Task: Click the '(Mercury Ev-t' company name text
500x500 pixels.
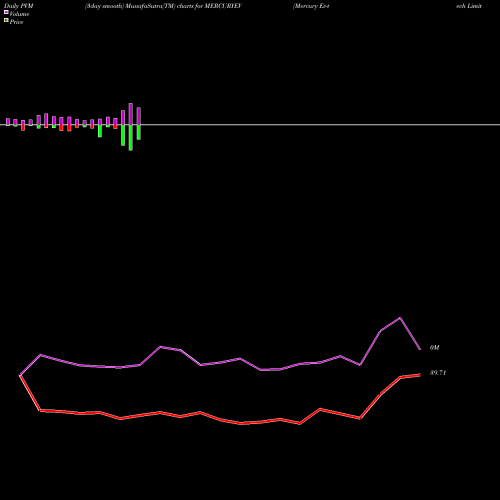Action: pos(311,6)
